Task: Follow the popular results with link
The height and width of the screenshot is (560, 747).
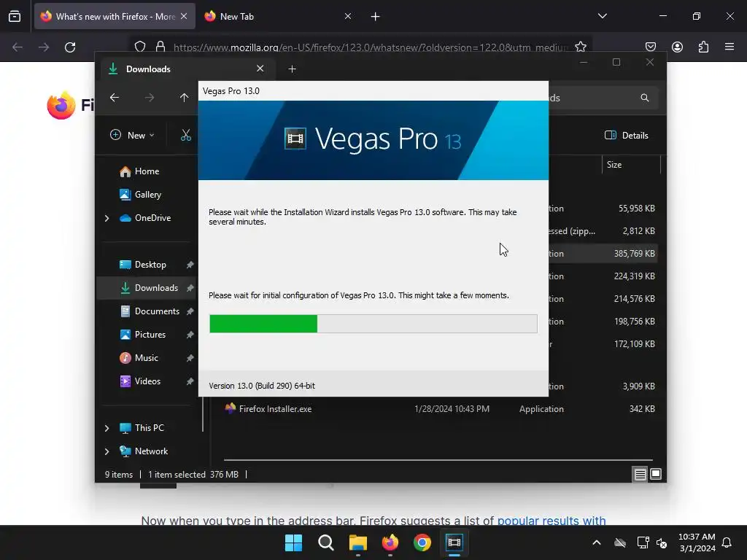Action: pos(551,521)
